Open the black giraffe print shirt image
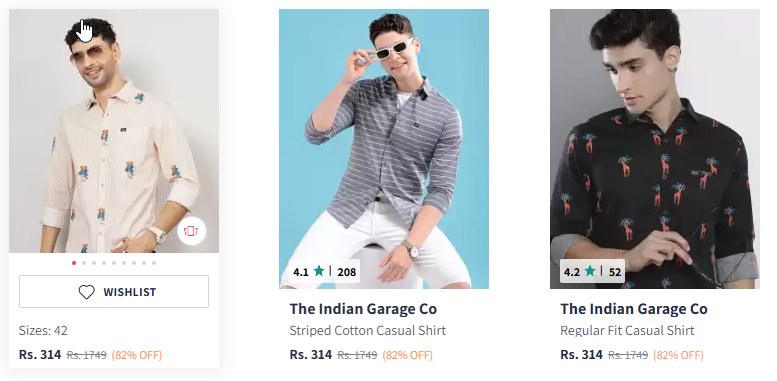Image resolution: width=777 pixels, height=381 pixels. point(655,149)
